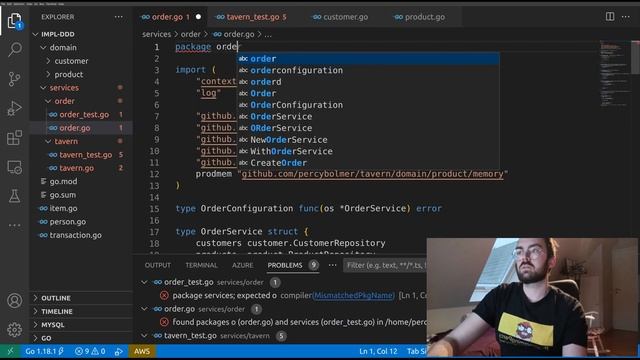Collapse the tavern folder

(66, 142)
